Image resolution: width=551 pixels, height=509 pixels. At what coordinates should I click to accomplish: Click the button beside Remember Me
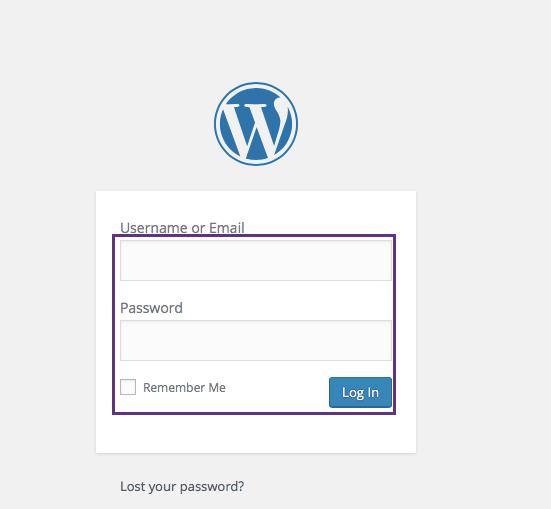(360, 392)
